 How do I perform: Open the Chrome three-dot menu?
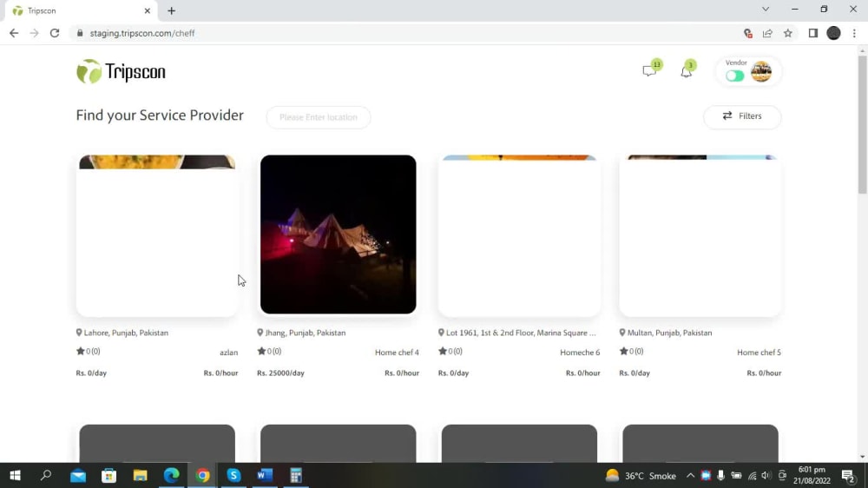[854, 33]
